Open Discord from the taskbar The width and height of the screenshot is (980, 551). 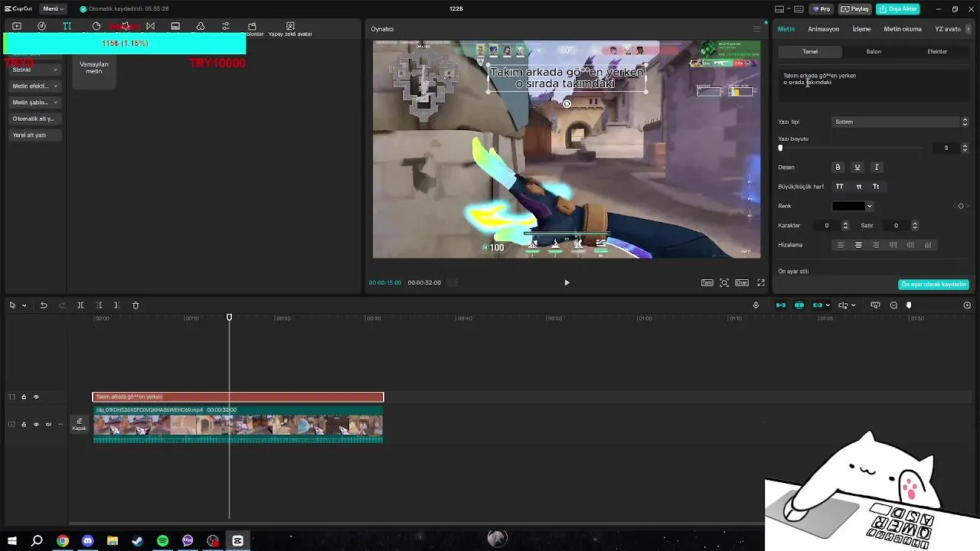[87, 541]
